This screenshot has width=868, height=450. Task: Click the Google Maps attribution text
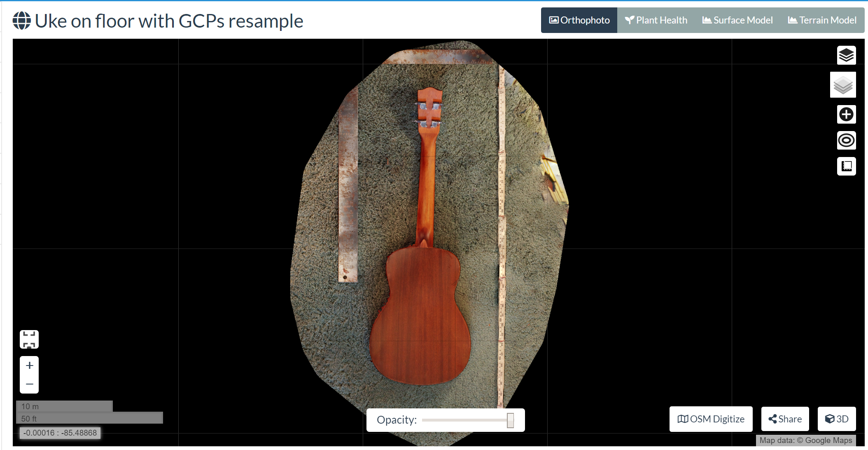806,441
